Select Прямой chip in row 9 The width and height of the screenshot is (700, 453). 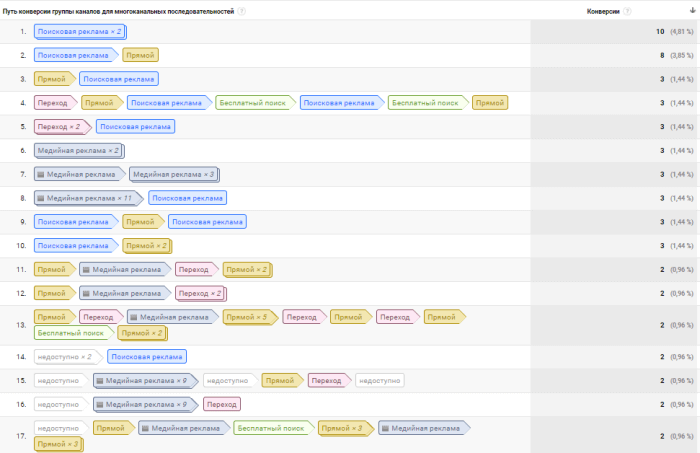[143, 222]
